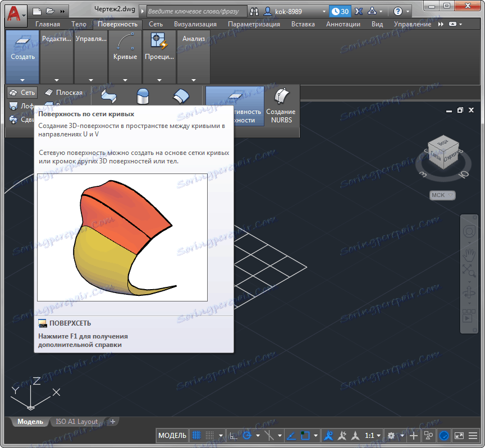The width and height of the screenshot is (485, 448).
Task: Click the binoculars search icon
Action: [254, 11]
